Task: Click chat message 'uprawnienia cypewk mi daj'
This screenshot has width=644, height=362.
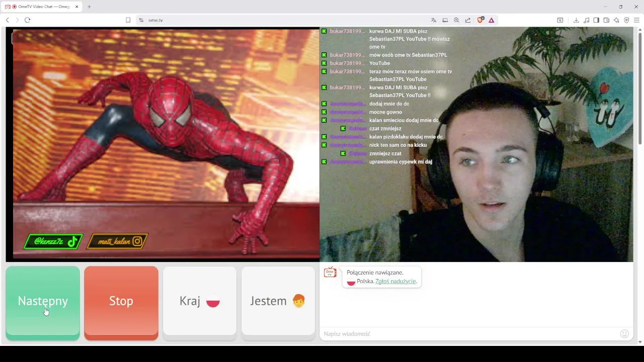Action: coord(400,162)
